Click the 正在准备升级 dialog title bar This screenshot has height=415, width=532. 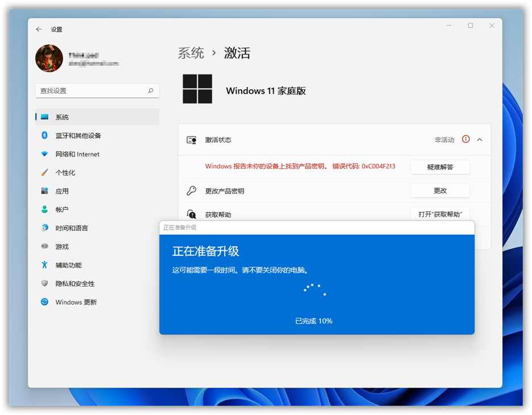[316, 227]
